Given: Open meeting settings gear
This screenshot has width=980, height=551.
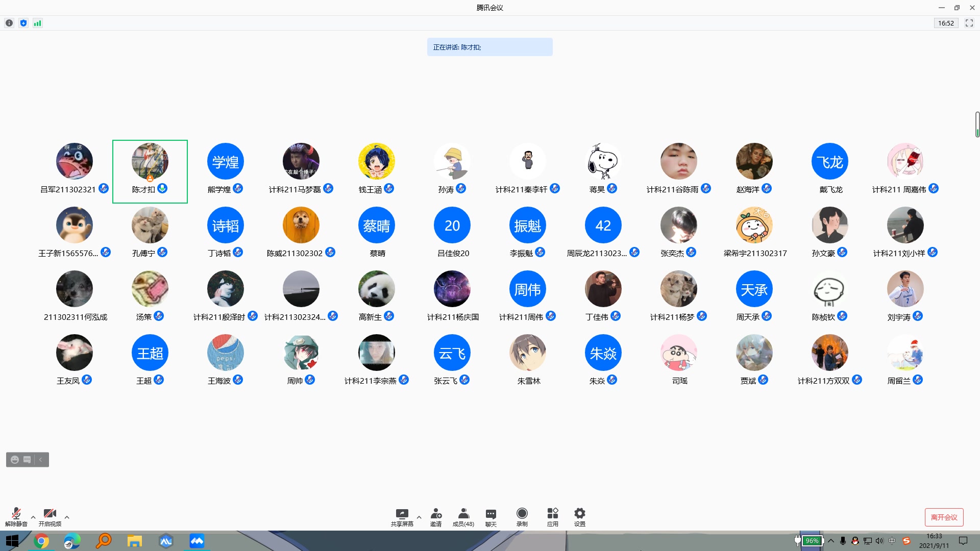Looking at the screenshot, I should tap(579, 516).
